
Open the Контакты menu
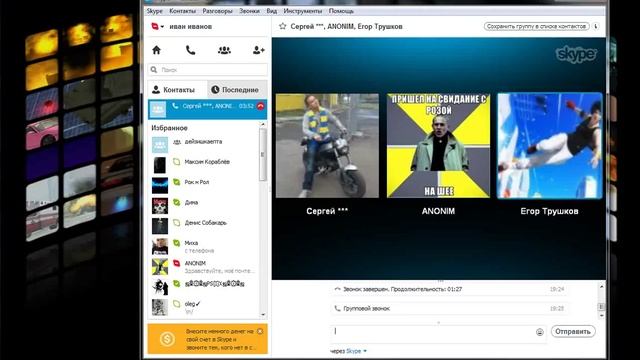point(182,11)
